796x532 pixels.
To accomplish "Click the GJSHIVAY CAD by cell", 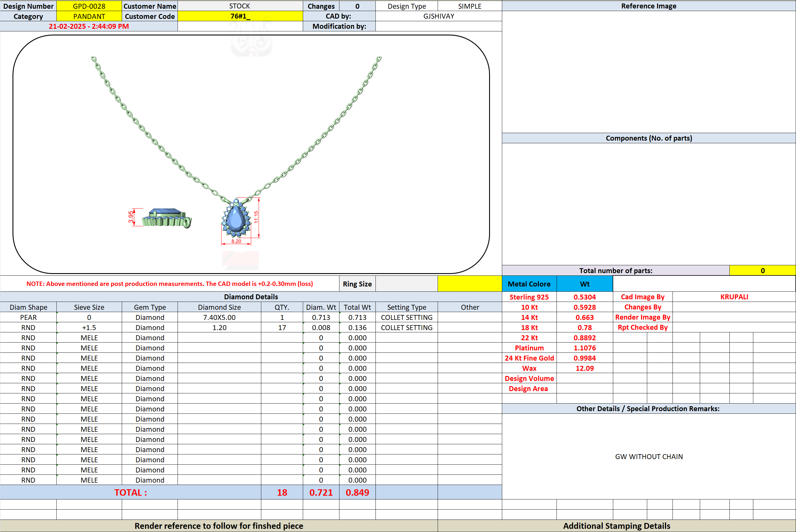I will 439,16.
